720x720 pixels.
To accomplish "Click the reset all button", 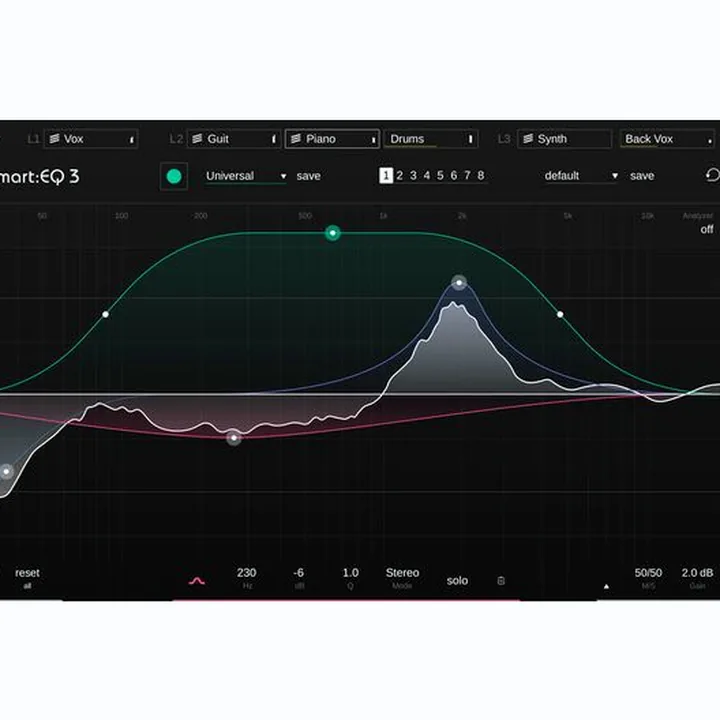I will 27,578.
